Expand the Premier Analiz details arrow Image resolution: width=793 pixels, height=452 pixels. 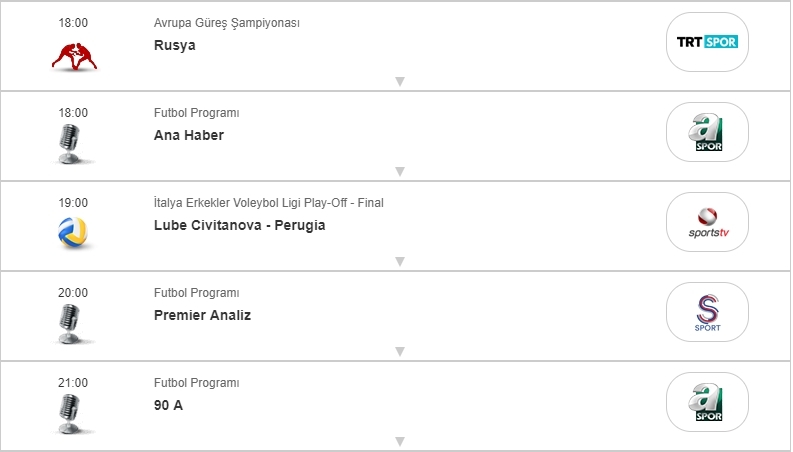coord(399,352)
